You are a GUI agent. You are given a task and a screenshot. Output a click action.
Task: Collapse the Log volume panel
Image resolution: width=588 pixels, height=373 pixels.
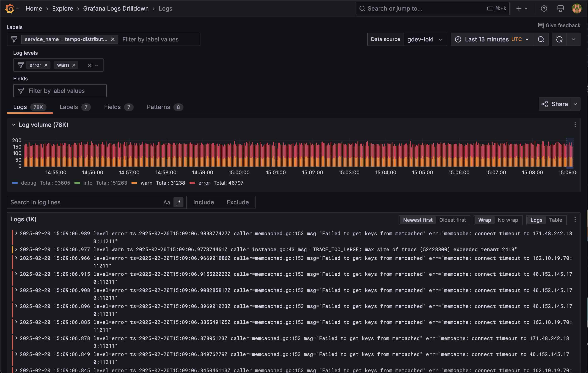(14, 125)
